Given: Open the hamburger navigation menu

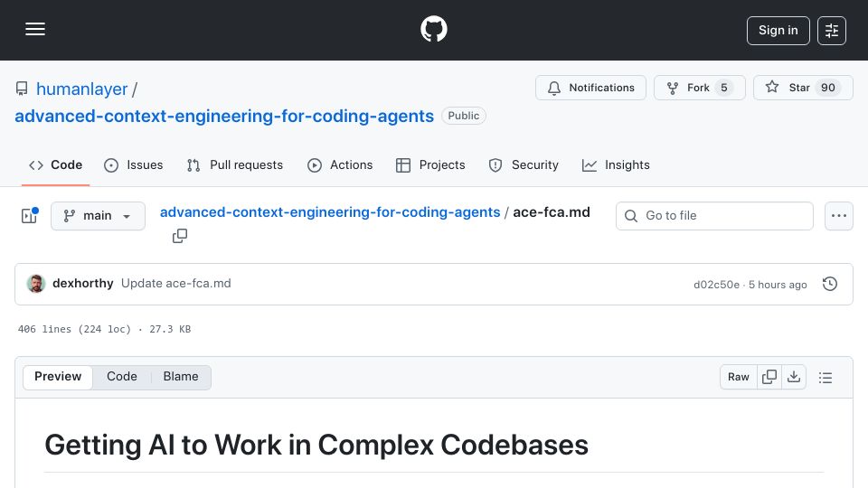Looking at the screenshot, I should (35, 29).
